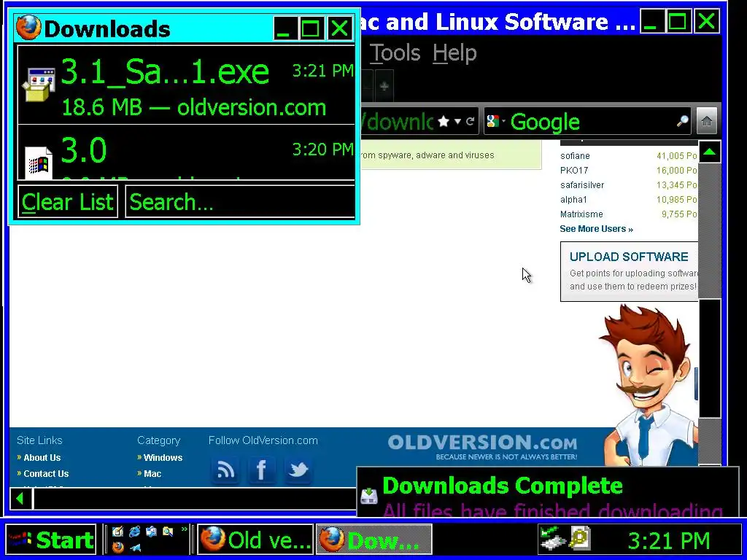Launch Internet Explorer from quick launch

point(135,532)
